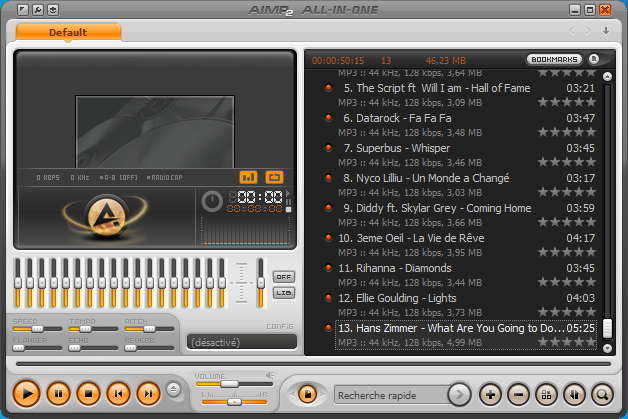The image size is (628, 419).
Task: Click the first equalizer band slider
Action: click(18, 283)
